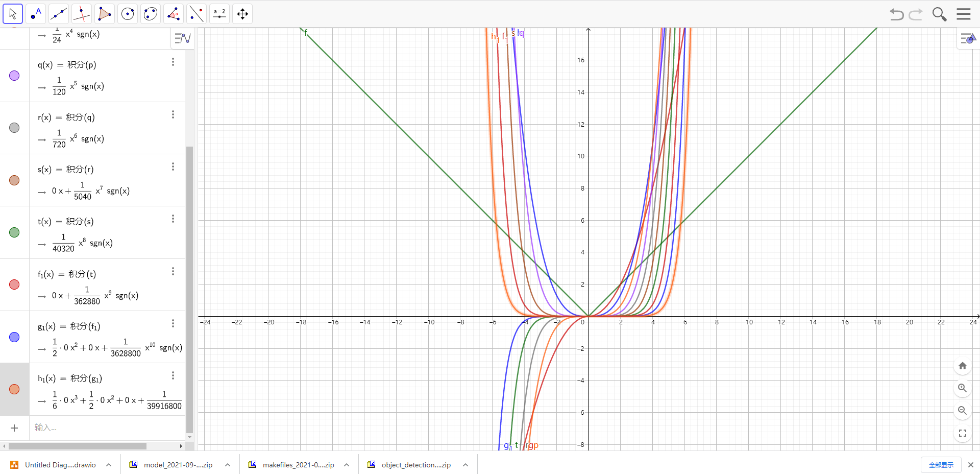Select the g₁(x) = 积分(f₁) definition

(x=69, y=326)
